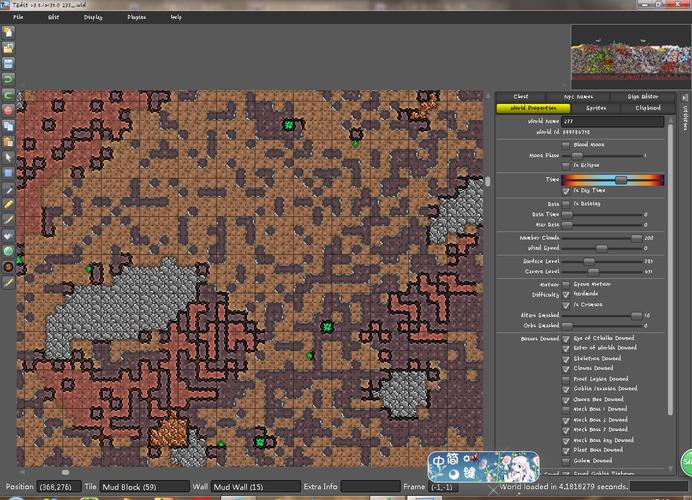Viewport: 692px width, 500px height.
Task: Click the world minimap thumbnail
Action: [x=631, y=56]
